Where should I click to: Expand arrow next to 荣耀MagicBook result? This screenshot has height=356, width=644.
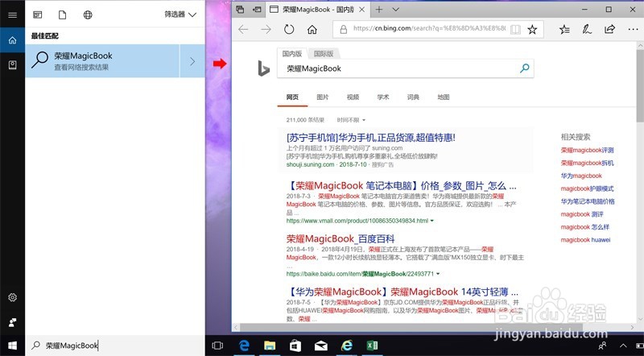[x=192, y=61]
